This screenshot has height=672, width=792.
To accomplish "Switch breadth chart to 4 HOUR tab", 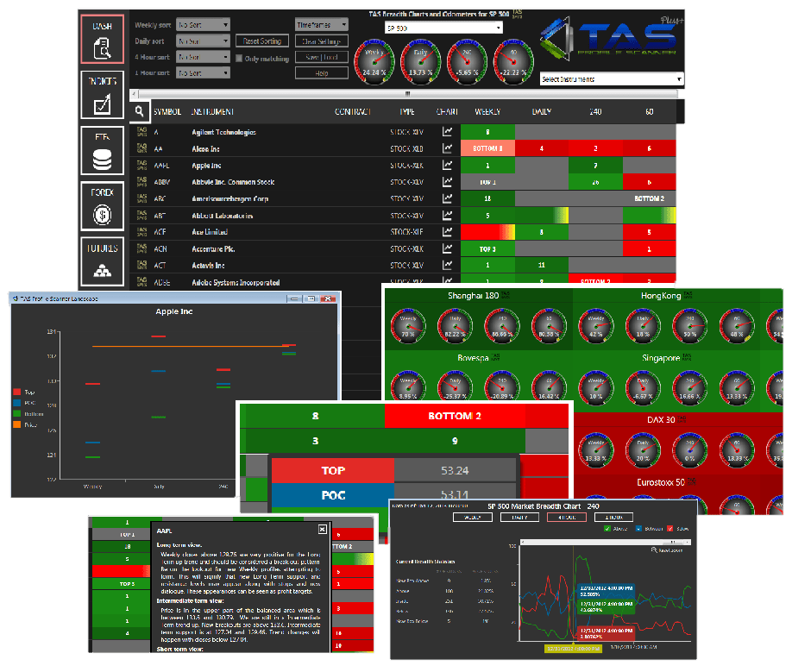I will click(x=567, y=517).
